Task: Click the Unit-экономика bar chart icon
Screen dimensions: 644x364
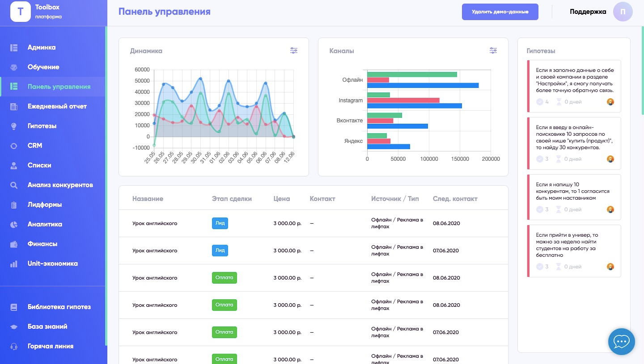Action: [14, 264]
